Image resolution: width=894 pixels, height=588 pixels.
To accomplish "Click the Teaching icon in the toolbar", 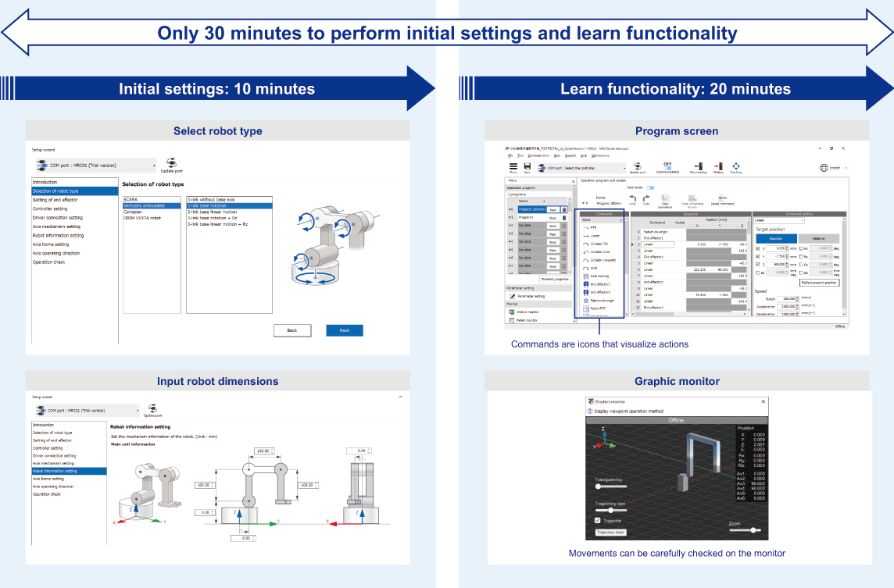I will (736, 166).
